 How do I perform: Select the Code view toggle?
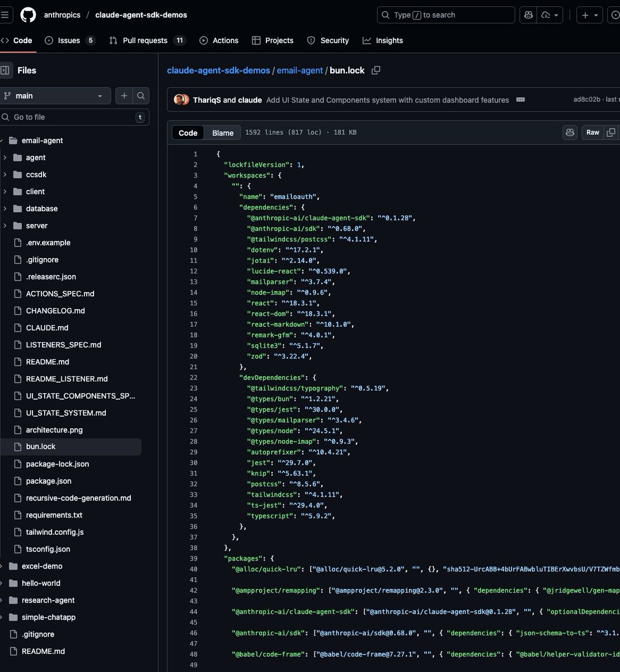[188, 133]
